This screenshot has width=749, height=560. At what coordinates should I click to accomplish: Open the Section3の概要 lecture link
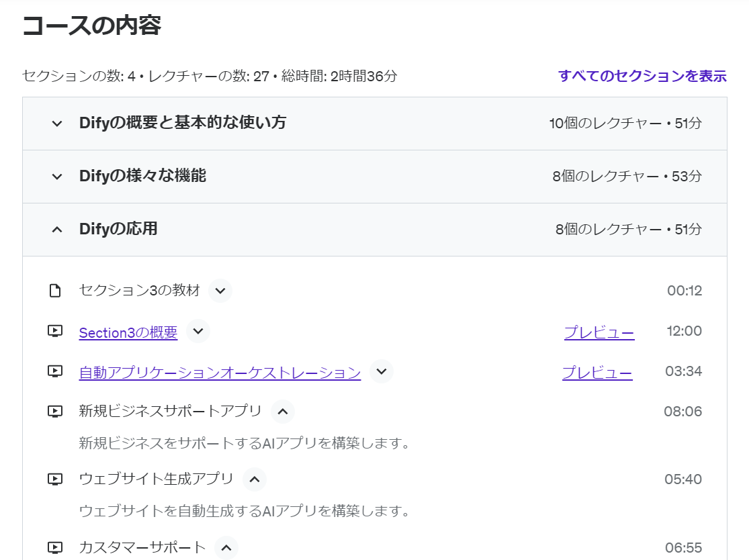tap(128, 331)
